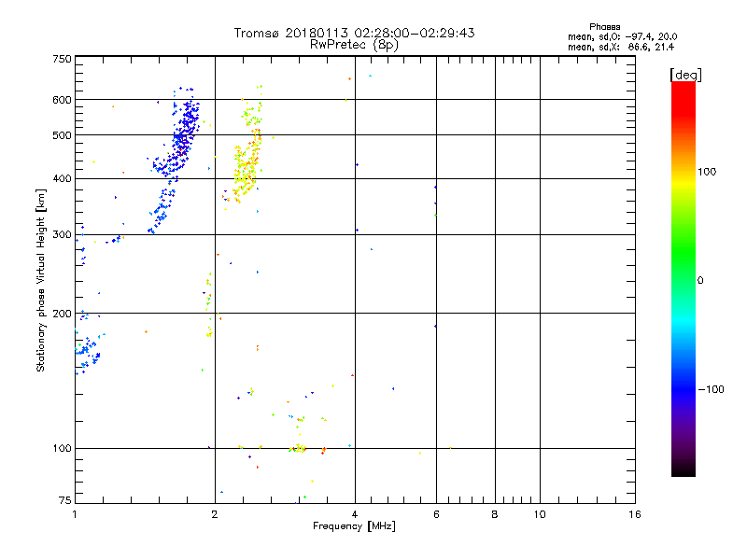Click the x-axis tick label '8'

click(x=495, y=514)
